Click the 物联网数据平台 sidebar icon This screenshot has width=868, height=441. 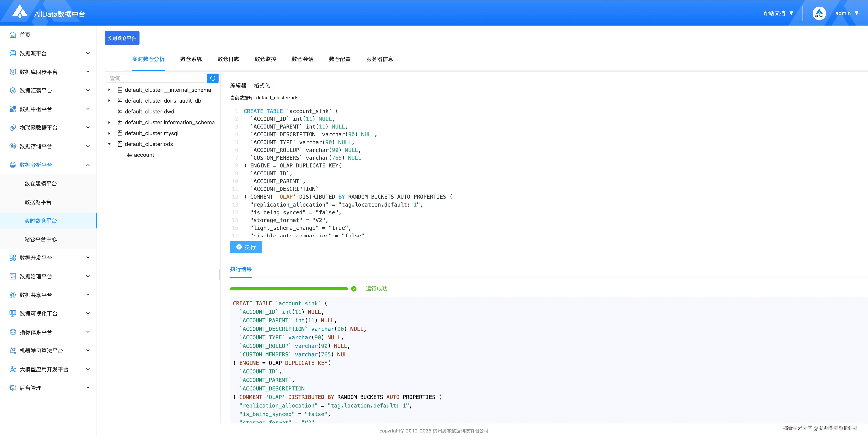(13, 128)
